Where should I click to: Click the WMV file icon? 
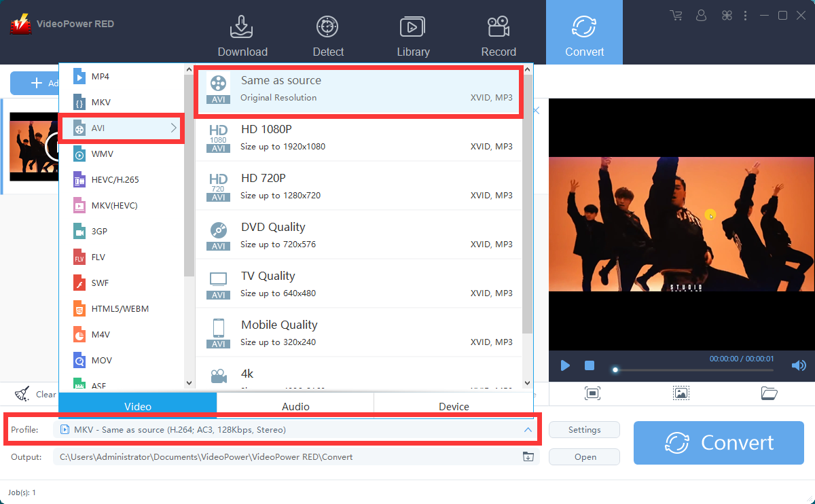pos(79,154)
